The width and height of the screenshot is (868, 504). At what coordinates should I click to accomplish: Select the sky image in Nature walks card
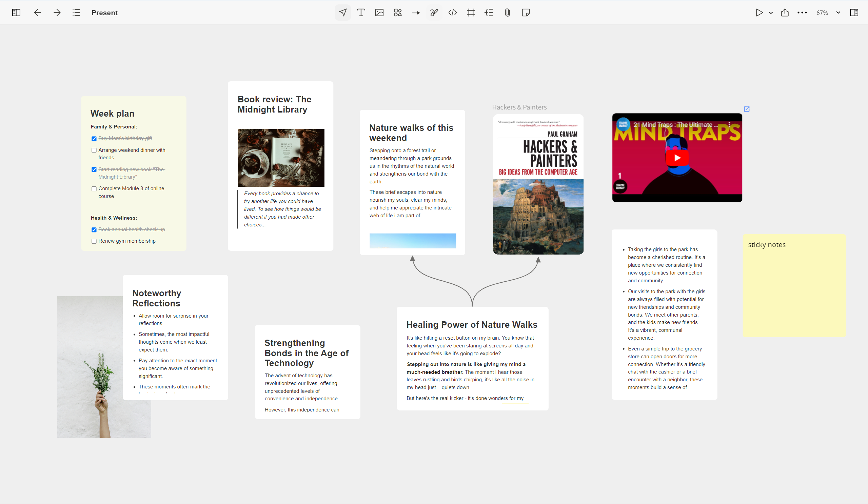pos(413,241)
